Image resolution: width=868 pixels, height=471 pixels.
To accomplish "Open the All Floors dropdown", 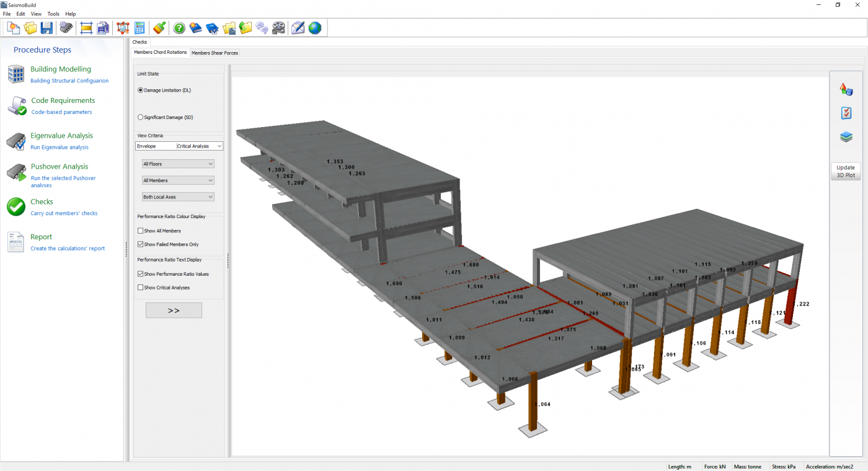I will coord(178,164).
